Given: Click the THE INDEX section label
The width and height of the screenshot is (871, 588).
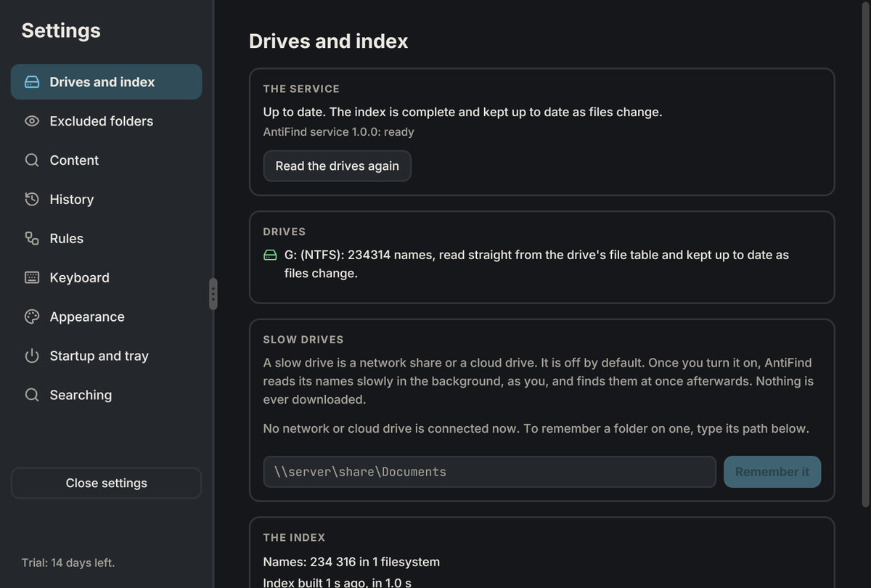Looking at the screenshot, I should pos(294,538).
